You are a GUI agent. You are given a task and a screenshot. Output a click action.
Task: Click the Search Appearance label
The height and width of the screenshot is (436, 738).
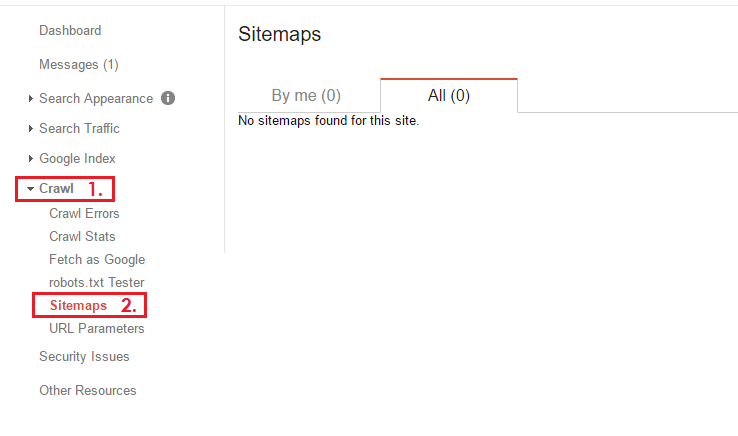pyautogui.click(x=96, y=98)
